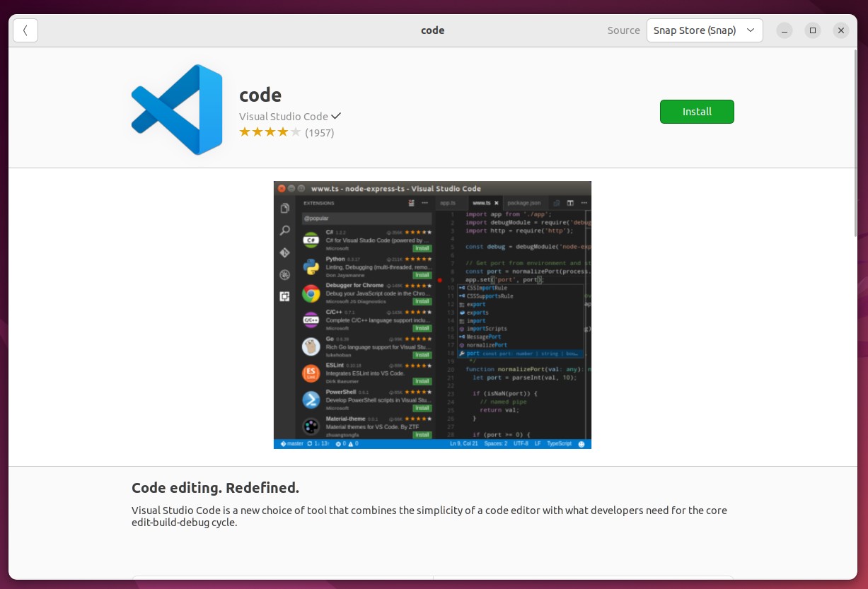Select the Search icon in the preview sidebar

tap(285, 230)
